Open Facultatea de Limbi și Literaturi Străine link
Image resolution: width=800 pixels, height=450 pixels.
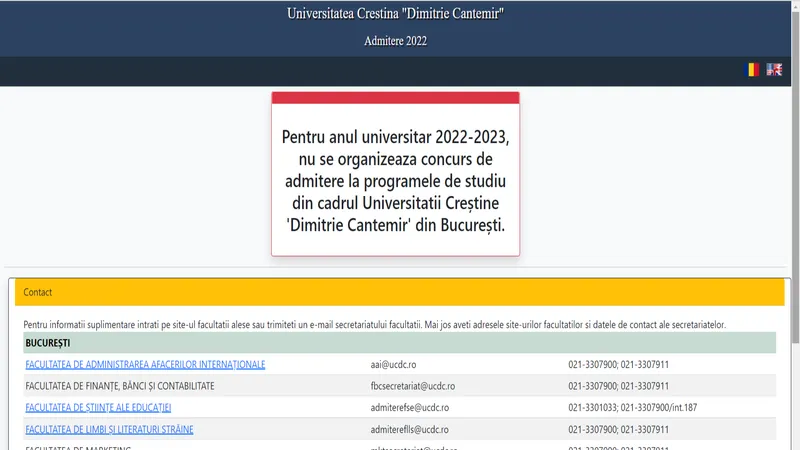pos(109,429)
